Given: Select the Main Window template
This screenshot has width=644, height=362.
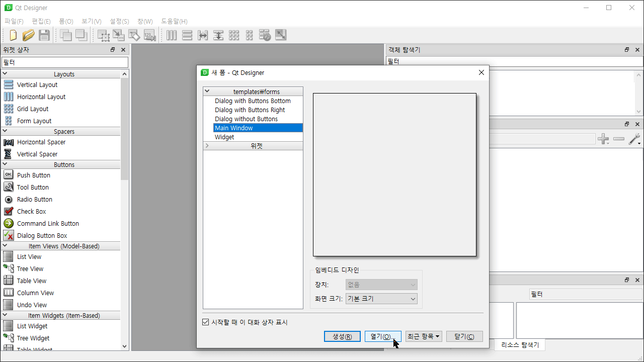Looking at the screenshot, I should [x=258, y=128].
